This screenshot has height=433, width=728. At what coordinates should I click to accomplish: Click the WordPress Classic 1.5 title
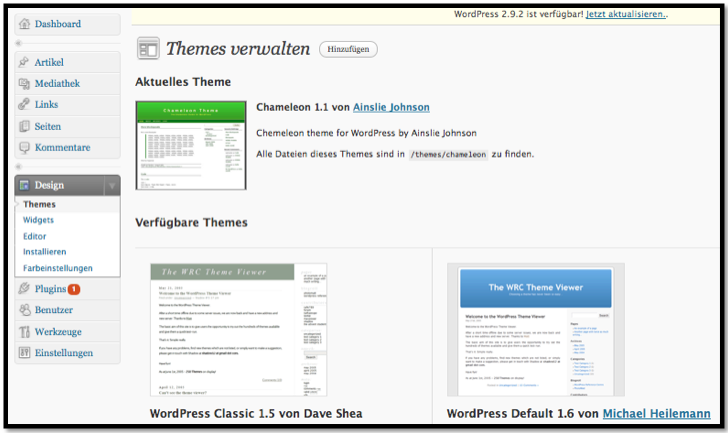coord(256,414)
